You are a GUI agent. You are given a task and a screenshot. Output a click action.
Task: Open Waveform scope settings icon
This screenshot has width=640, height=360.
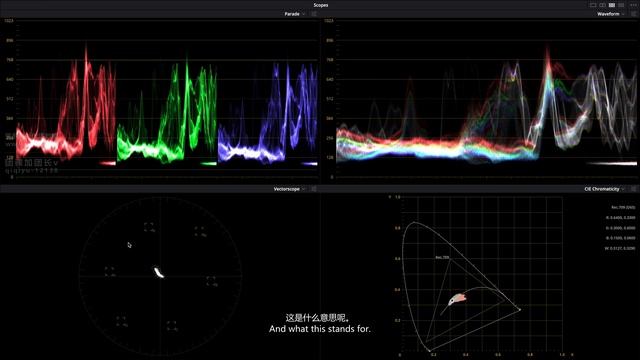click(x=634, y=14)
